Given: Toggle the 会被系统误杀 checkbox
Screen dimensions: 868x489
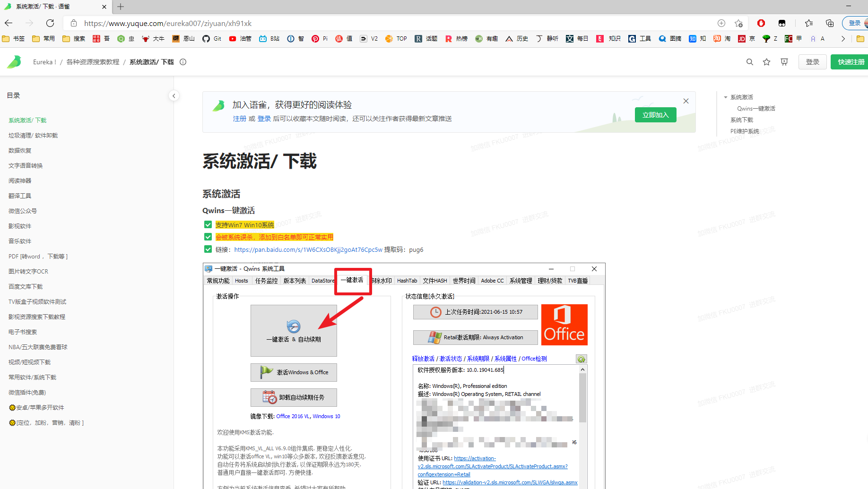Looking at the screenshot, I should pos(208,237).
